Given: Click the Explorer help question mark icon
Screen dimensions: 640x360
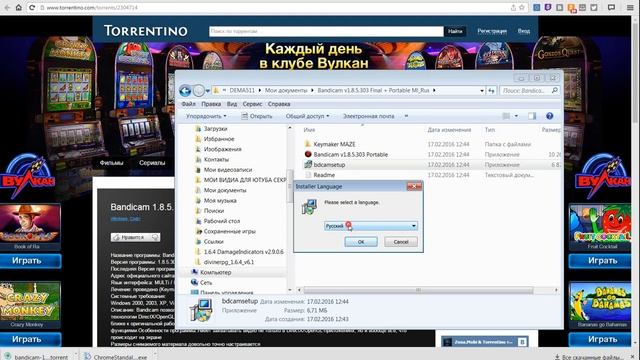Looking at the screenshot, I should (x=549, y=116).
